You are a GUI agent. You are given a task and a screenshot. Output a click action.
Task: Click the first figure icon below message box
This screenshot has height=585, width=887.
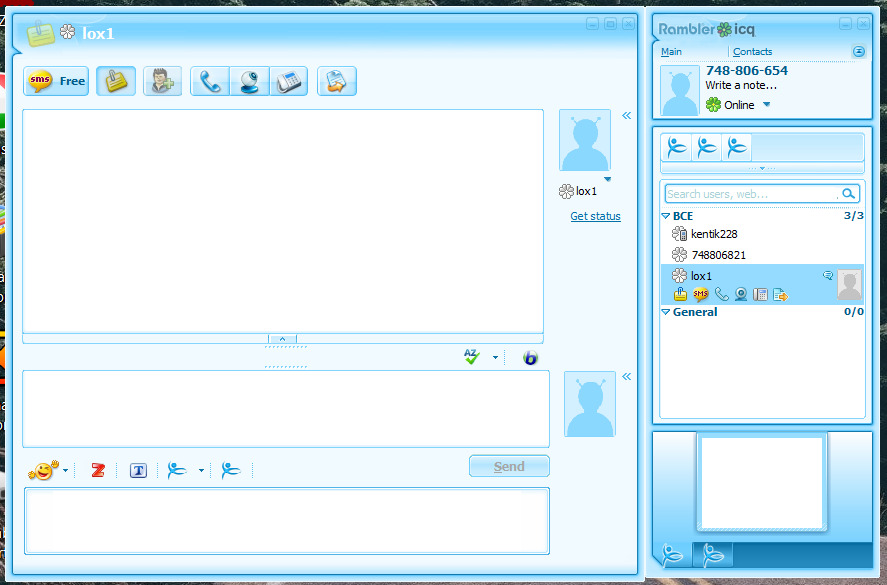point(177,470)
